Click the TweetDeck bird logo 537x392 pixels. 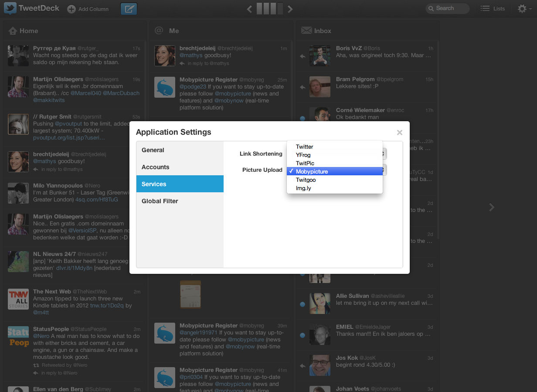coord(10,8)
